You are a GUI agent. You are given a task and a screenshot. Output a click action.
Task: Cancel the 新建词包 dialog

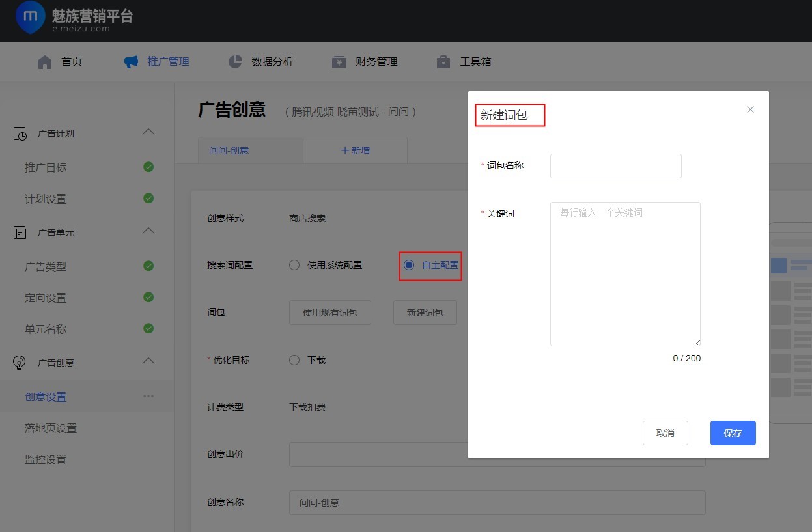[665, 432]
